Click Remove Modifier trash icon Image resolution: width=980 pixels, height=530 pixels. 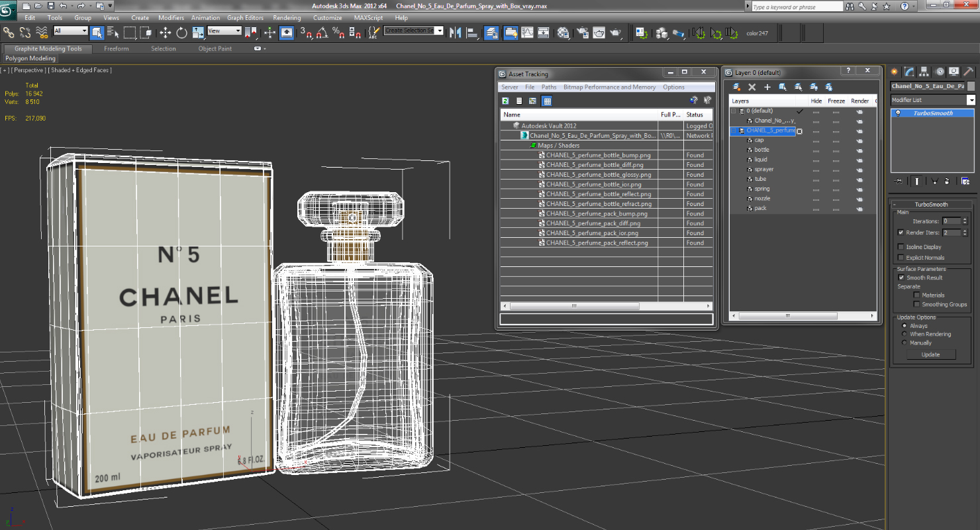(947, 181)
